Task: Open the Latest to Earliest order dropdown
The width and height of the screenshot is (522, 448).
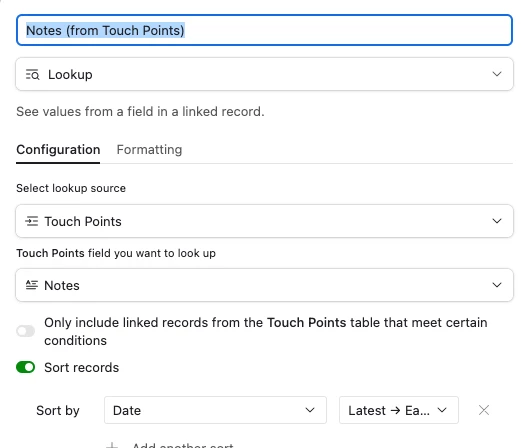Action: pyautogui.click(x=399, y=410)
